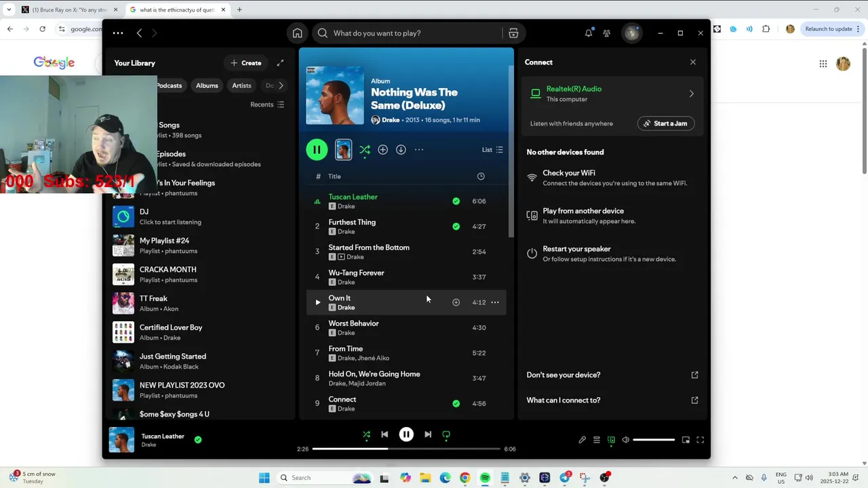Close the Connect panel
The image size is (868, 488).
tap(692, 62)
